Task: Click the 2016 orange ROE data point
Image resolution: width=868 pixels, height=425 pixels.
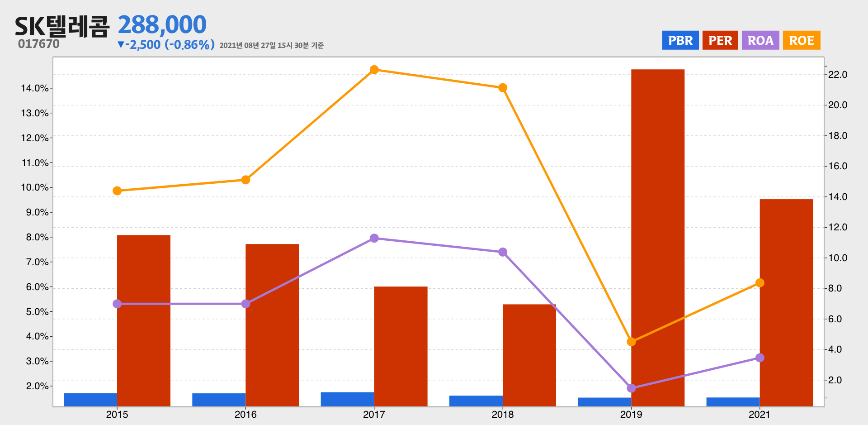Action: point(245,180)
